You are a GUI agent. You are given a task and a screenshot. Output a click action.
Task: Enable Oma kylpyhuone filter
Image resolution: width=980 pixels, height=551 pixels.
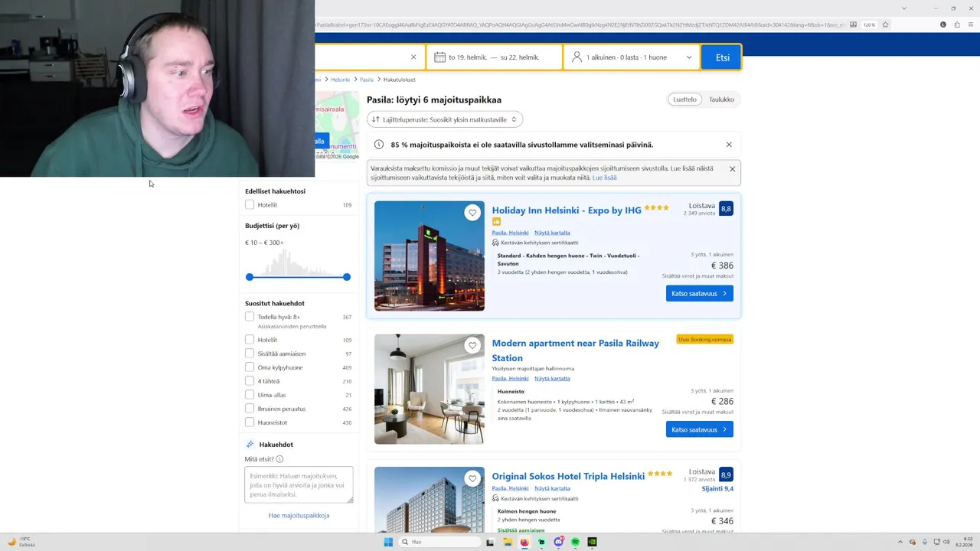pos(250,367)
